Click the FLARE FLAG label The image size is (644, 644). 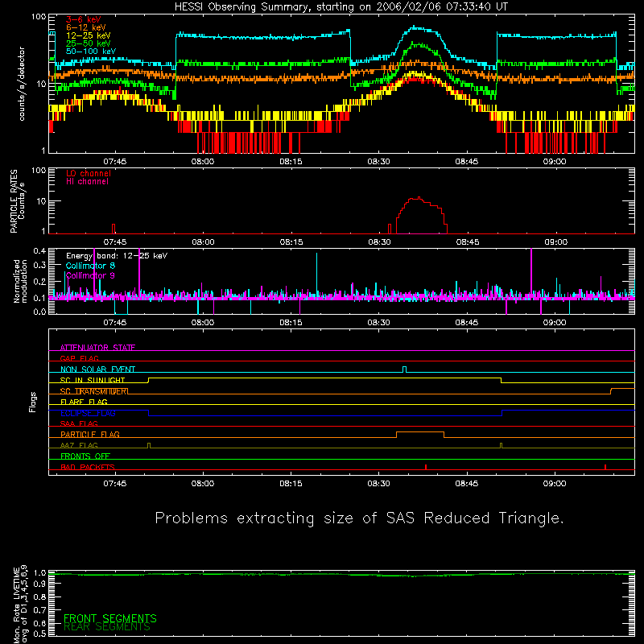coord(84,402)
